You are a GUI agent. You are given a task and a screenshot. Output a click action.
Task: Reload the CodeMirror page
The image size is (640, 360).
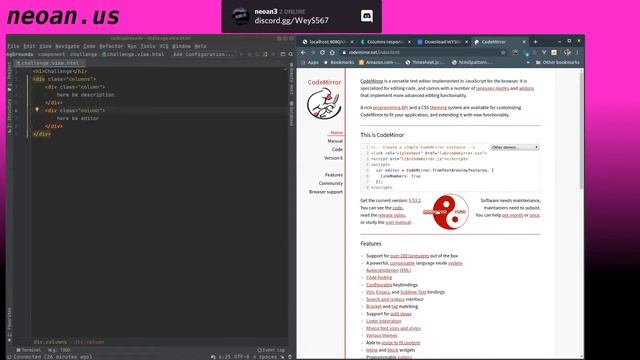(x=322, y=52)
